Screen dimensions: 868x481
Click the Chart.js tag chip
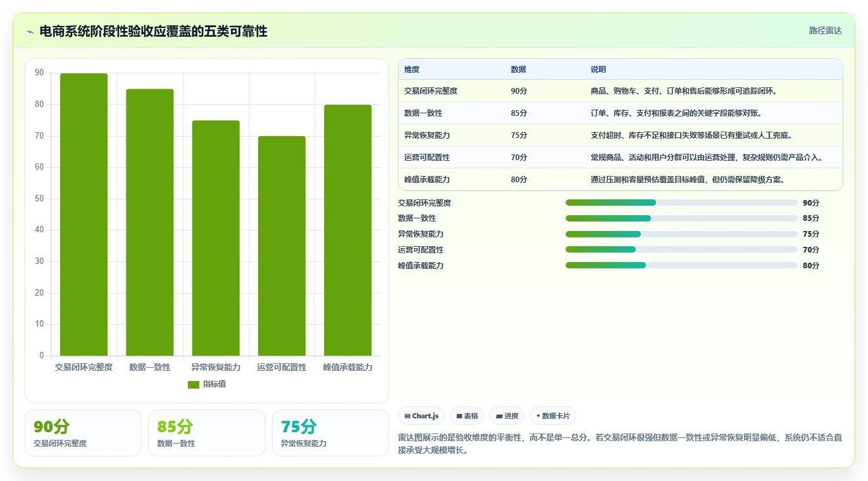(421, 416)
